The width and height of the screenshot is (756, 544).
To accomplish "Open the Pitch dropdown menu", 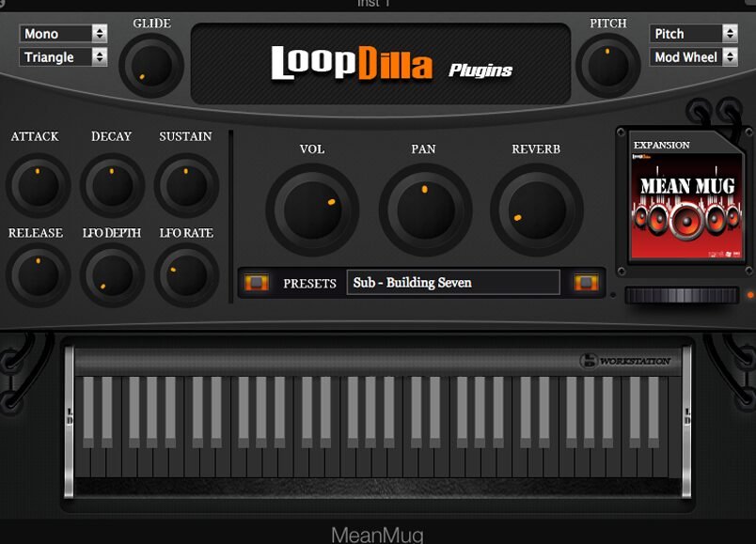I will [x=693, y=34].
